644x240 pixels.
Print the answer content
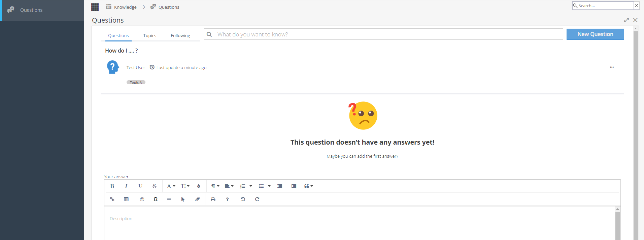pyautogui.click(x=213, y=199)
